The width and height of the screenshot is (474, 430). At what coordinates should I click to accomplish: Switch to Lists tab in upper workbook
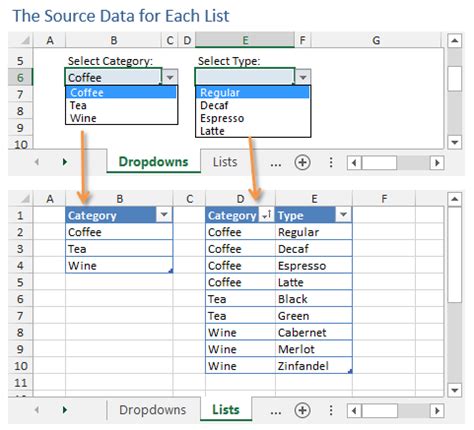225,162
